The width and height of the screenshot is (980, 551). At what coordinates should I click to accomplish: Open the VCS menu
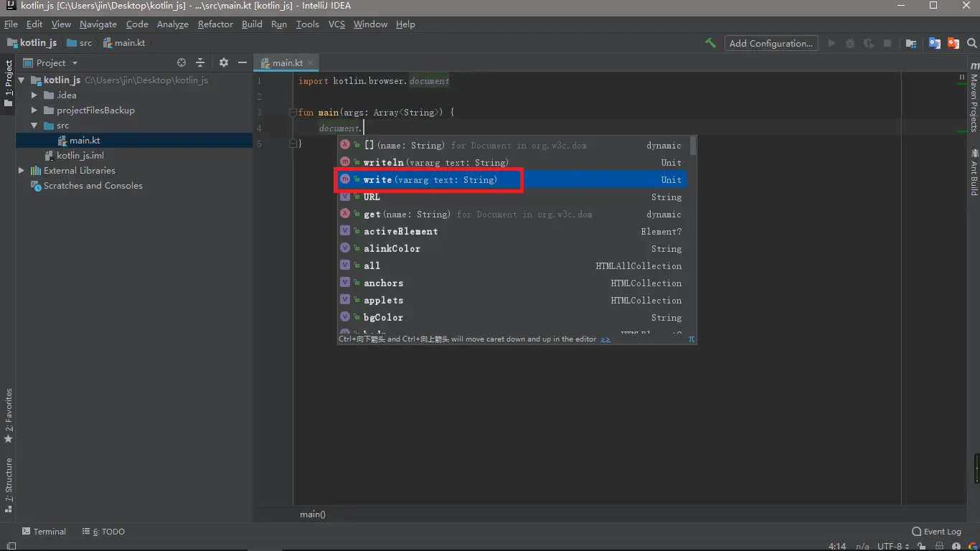pos(336,24)
